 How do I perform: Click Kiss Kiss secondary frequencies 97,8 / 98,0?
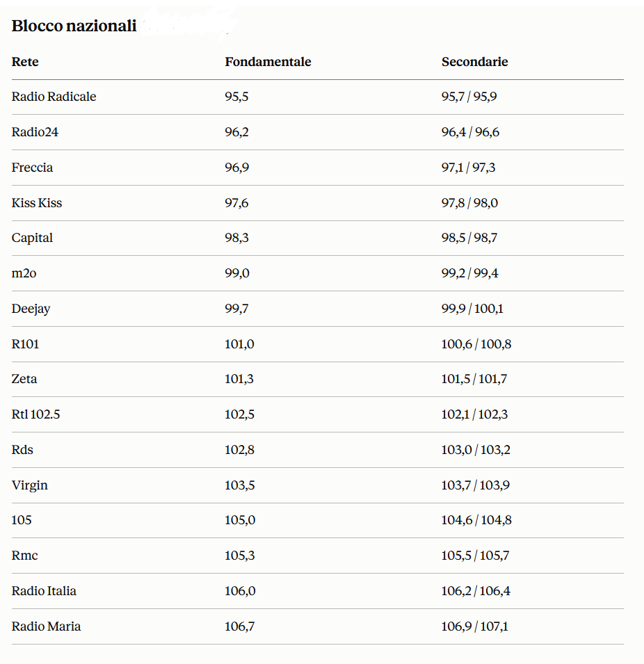(x=469, y=203)
